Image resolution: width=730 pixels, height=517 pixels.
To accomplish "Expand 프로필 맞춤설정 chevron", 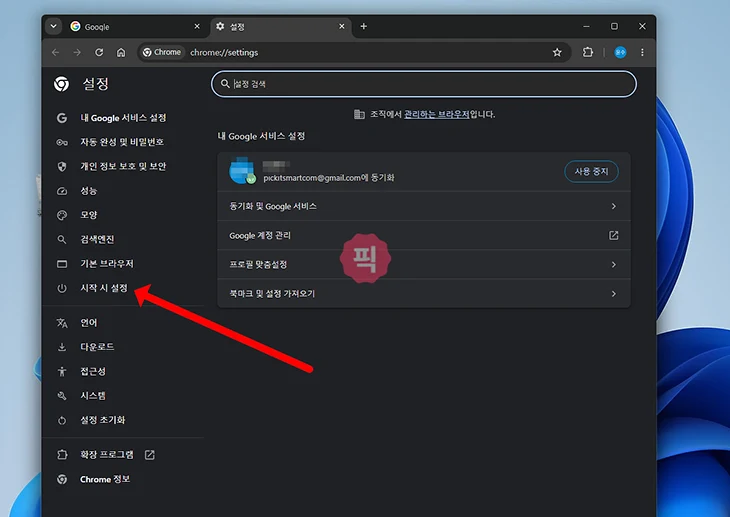I will click(x=614, y=265).
